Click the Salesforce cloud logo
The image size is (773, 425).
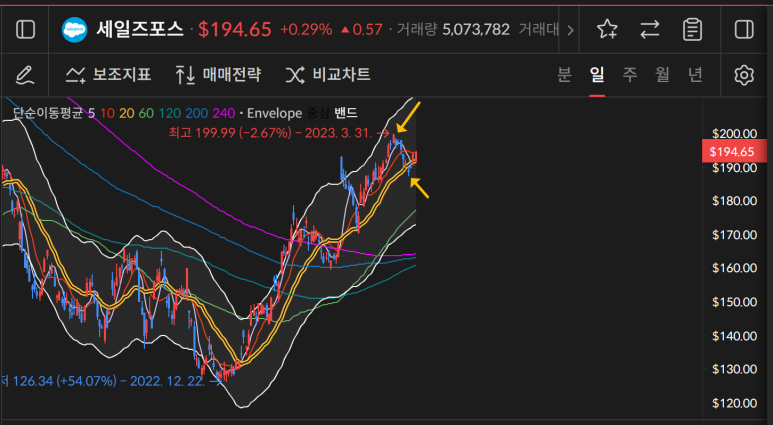[74, 30]
